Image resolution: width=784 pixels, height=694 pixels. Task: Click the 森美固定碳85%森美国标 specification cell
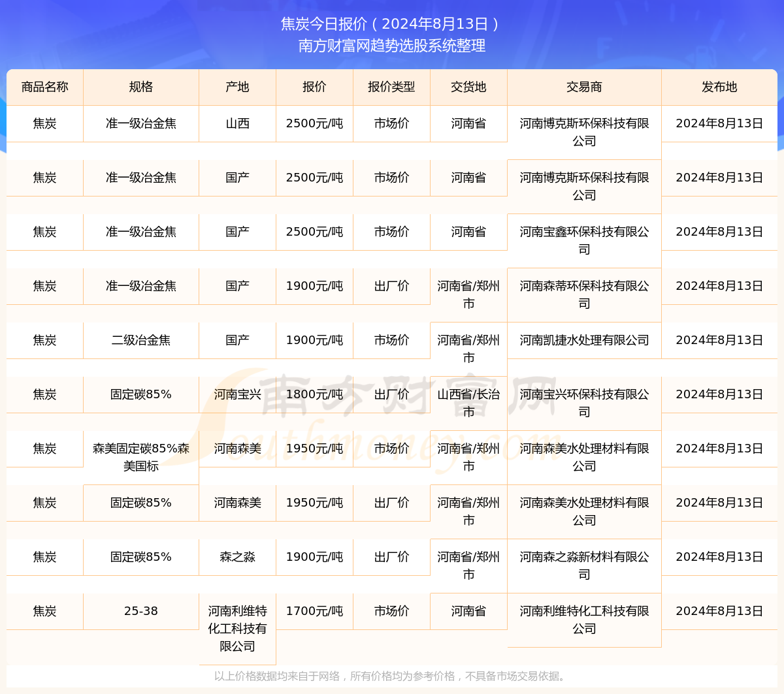[141, 457]
